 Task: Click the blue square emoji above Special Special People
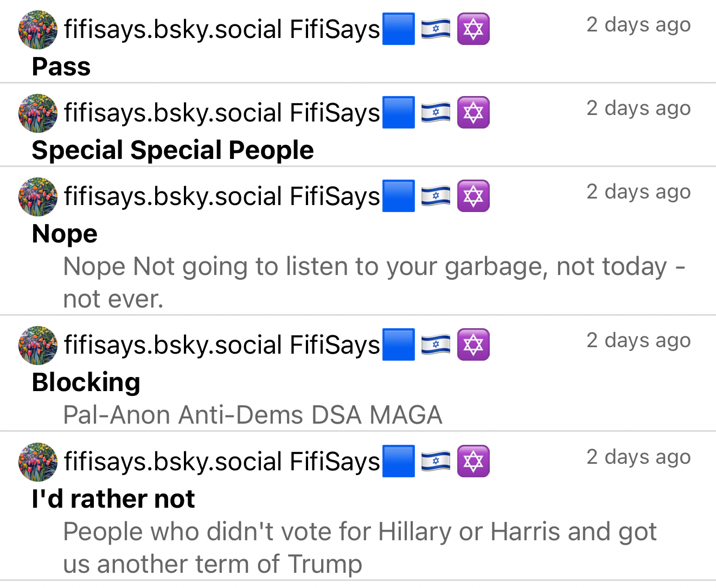pyautogui.click(x=399, y=112)
